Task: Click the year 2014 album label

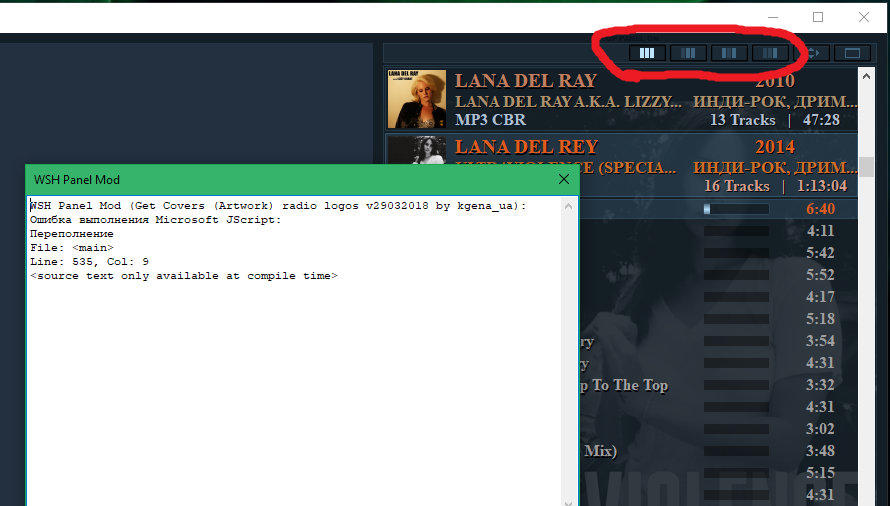Action: [x=775, y=147]
